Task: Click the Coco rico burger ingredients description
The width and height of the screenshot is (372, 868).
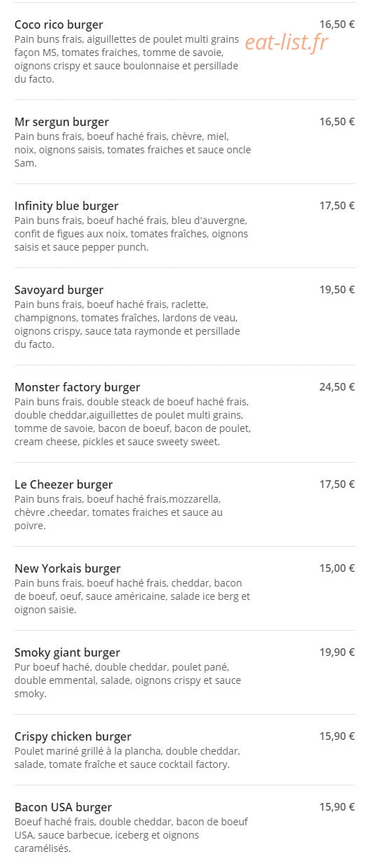Action: [x=128, y=59]
